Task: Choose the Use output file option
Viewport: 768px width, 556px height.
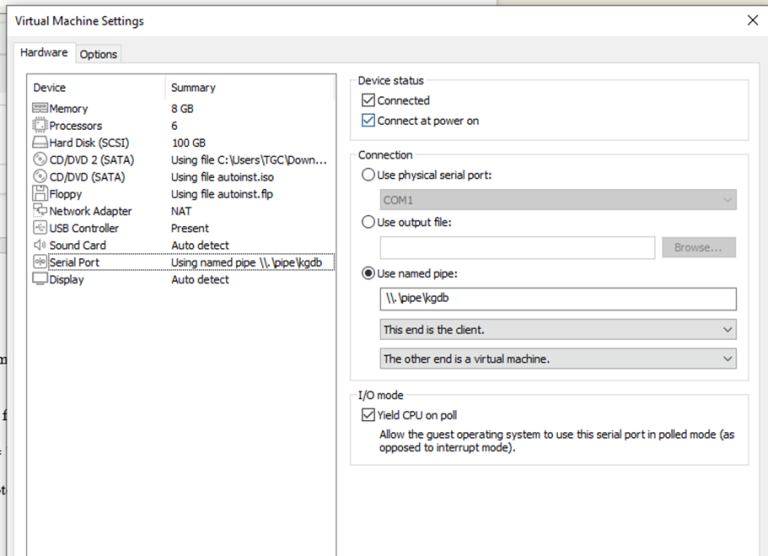Action: (368, 222)
